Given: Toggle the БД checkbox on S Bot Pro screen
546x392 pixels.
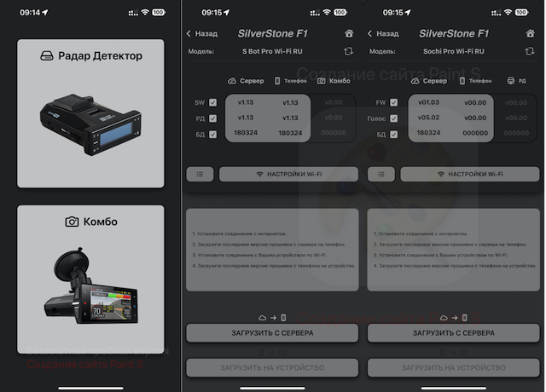Looking at the screenshot, I should [x=212, y=135].
